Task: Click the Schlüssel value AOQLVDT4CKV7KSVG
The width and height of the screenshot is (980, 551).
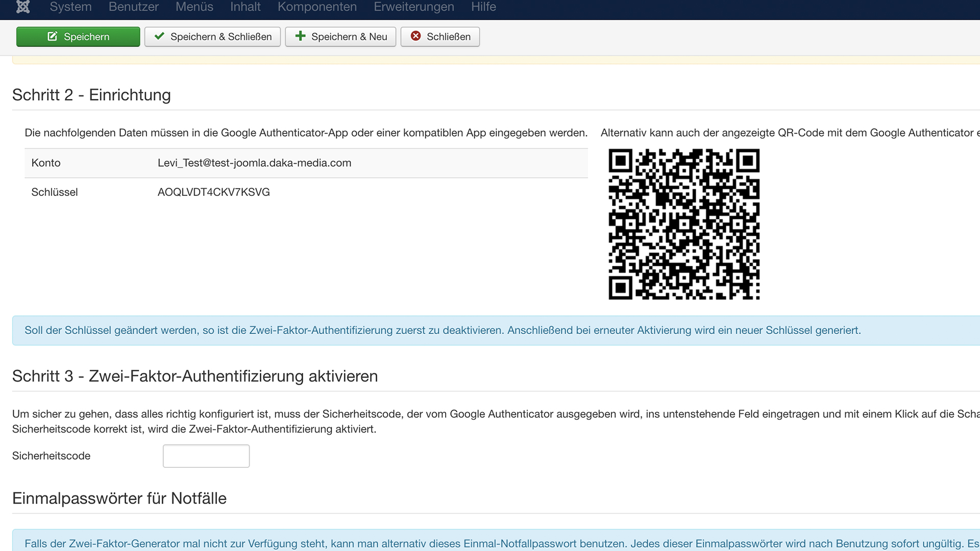Action: tap(213, 192)
